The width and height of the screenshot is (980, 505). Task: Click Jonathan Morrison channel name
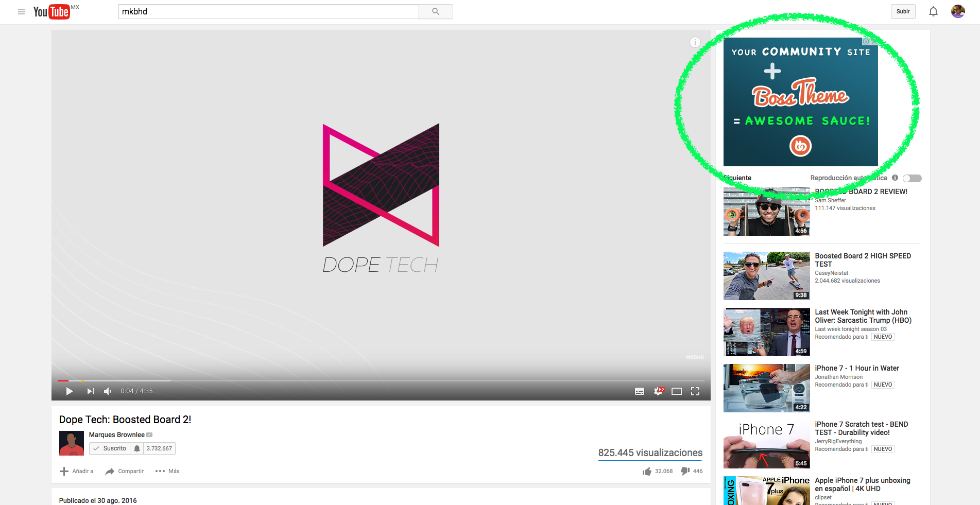839,377
